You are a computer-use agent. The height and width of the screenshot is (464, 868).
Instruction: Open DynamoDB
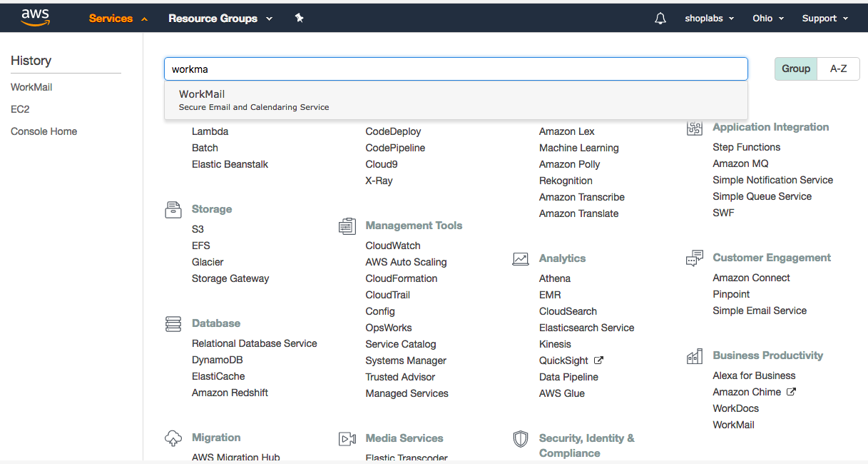point(218,360)
